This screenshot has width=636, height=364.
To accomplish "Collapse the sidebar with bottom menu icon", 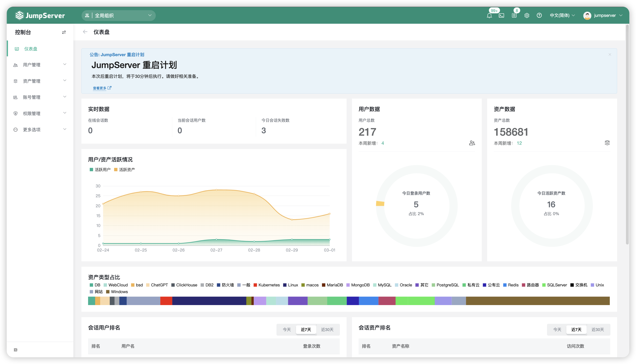I will pos(16,350).
